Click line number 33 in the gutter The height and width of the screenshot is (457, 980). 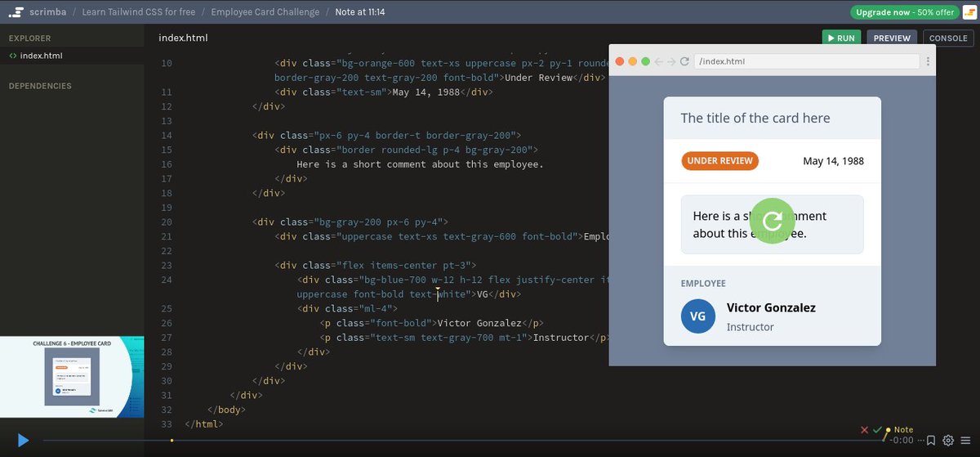[167, 424]
